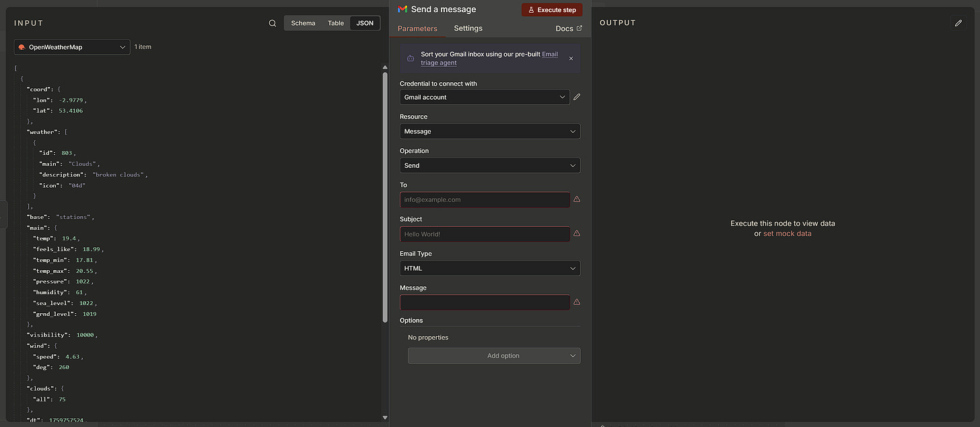Click the "id" value 803
The width and height of the screenshot is (980, 427).
[x=67, y=153]
